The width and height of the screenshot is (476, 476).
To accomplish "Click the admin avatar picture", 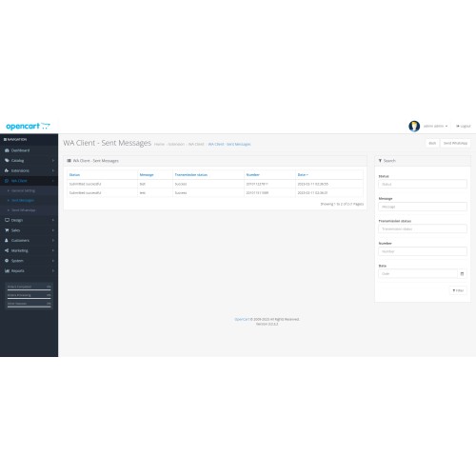I will coord(414,126).
